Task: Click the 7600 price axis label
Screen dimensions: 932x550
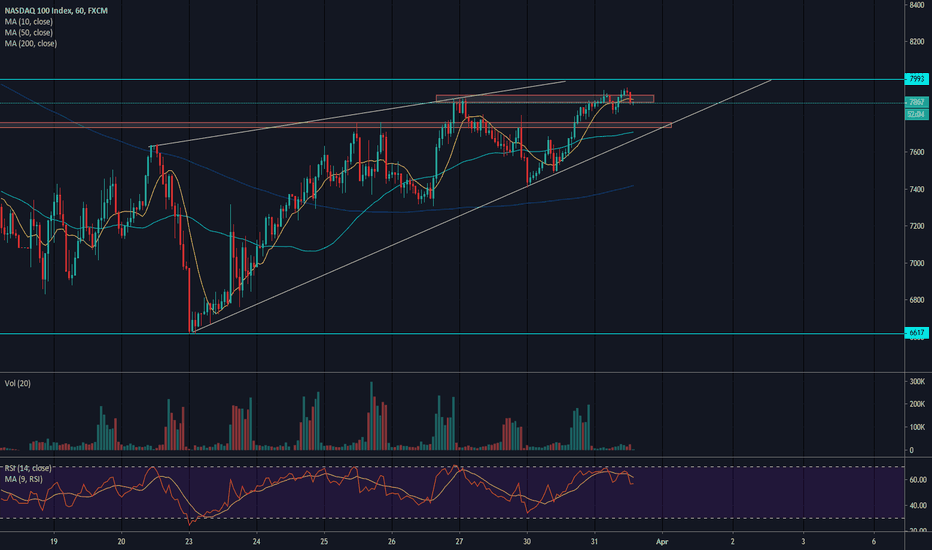Action: [916, 152]
